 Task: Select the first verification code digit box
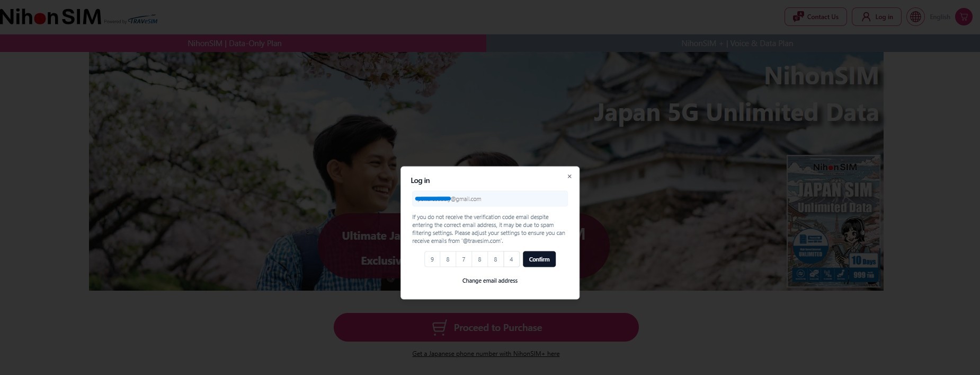[x=432, y=259]
